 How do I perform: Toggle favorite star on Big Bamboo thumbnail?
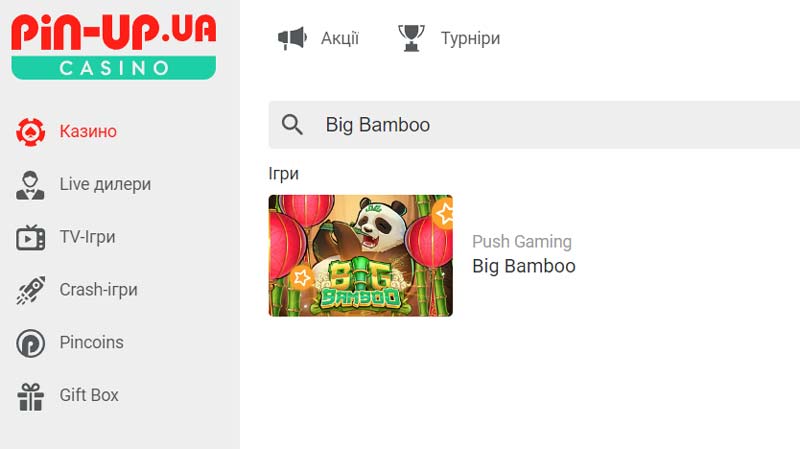click(x=444, y=213)
